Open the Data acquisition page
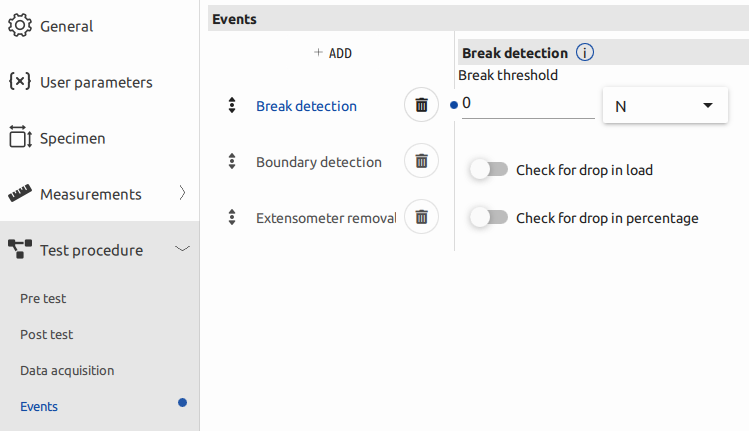 coord(67,370)
